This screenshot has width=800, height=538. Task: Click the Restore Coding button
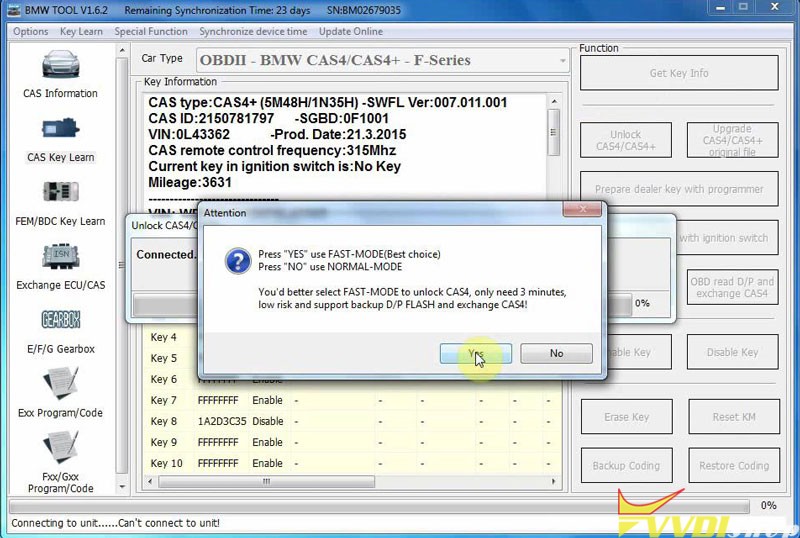click(x=734, y=466)
